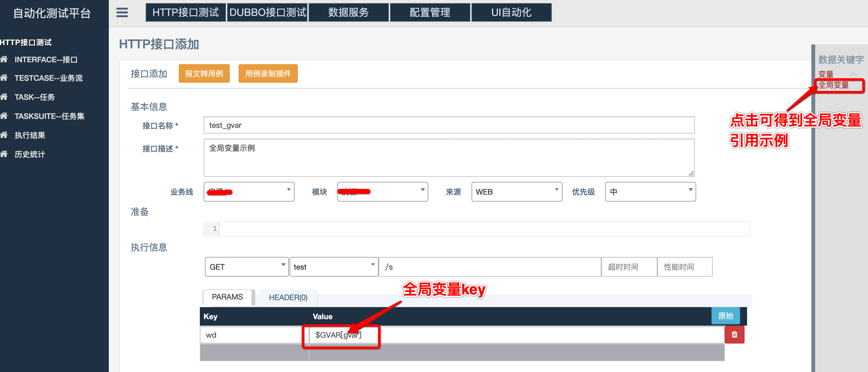Open the UI自动化 top menu
Screen dimensions: 868x372
(511, 12)
